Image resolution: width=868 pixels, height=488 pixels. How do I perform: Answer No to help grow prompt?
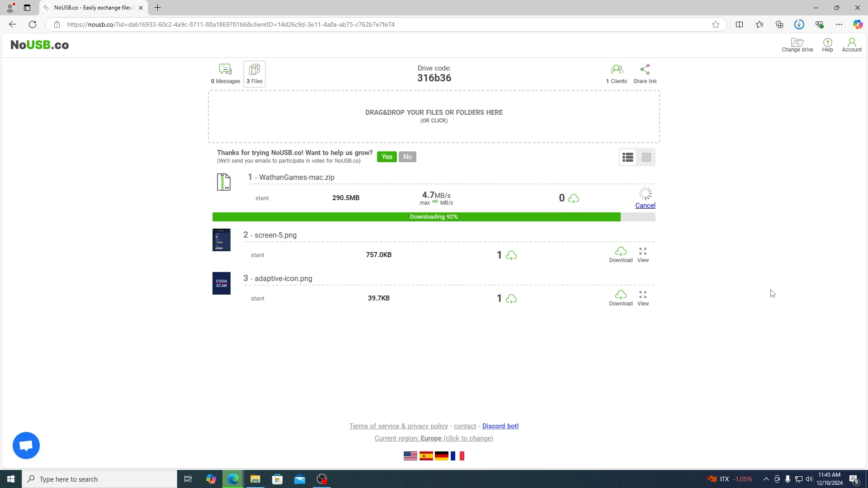(x=407, y=157)
